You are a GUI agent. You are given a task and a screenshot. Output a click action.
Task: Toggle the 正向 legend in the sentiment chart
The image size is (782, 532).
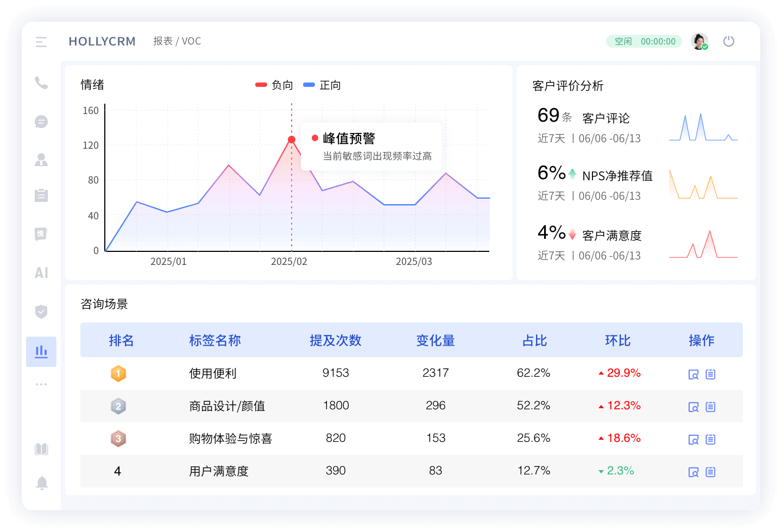(x=321, y=85)
